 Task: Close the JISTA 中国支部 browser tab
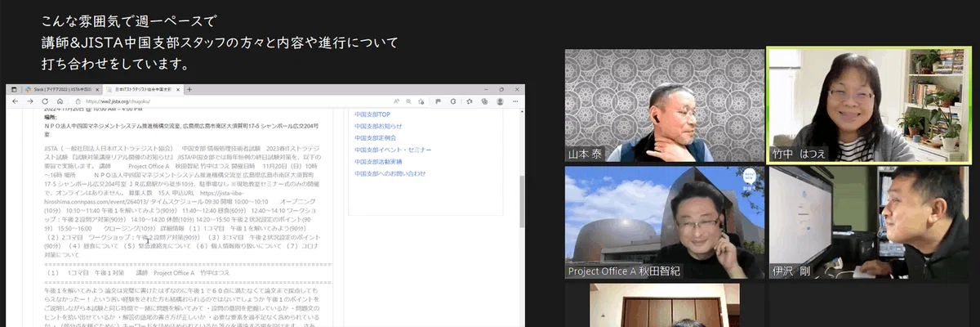[x=178, y=90]
